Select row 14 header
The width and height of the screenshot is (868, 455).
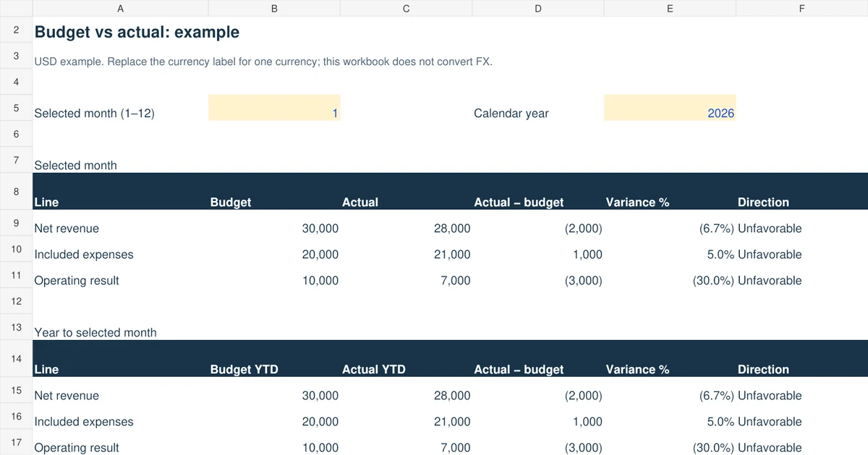pos(16,359)
